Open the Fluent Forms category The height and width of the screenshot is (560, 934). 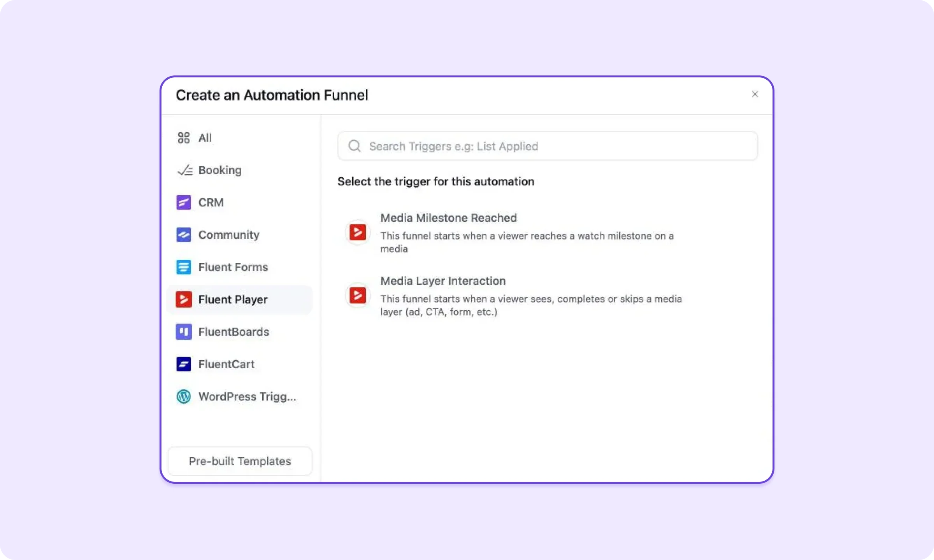tap(239, 267)
